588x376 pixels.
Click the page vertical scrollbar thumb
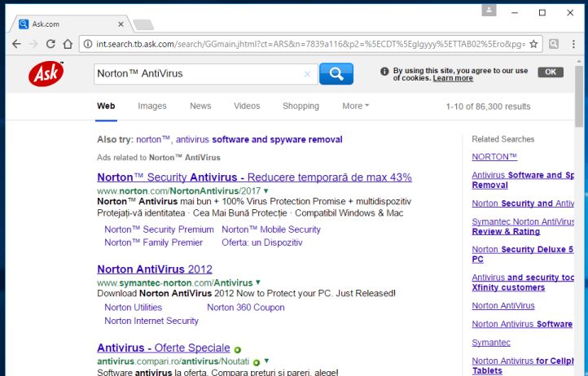[579, 95]
